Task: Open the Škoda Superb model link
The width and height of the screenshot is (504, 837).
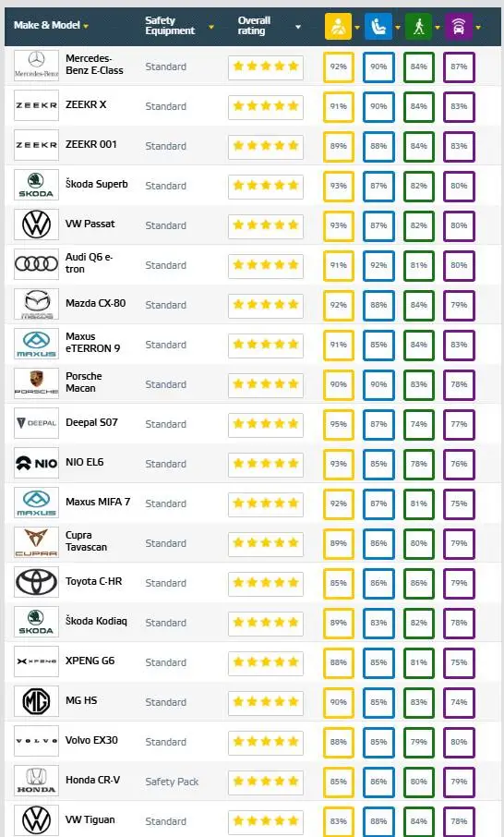Action: click(97, 184)
